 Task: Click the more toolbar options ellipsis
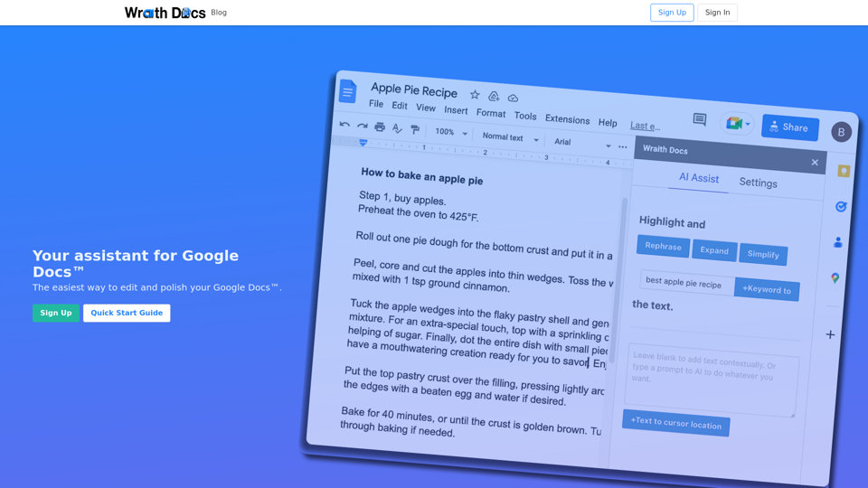[623, 146]
